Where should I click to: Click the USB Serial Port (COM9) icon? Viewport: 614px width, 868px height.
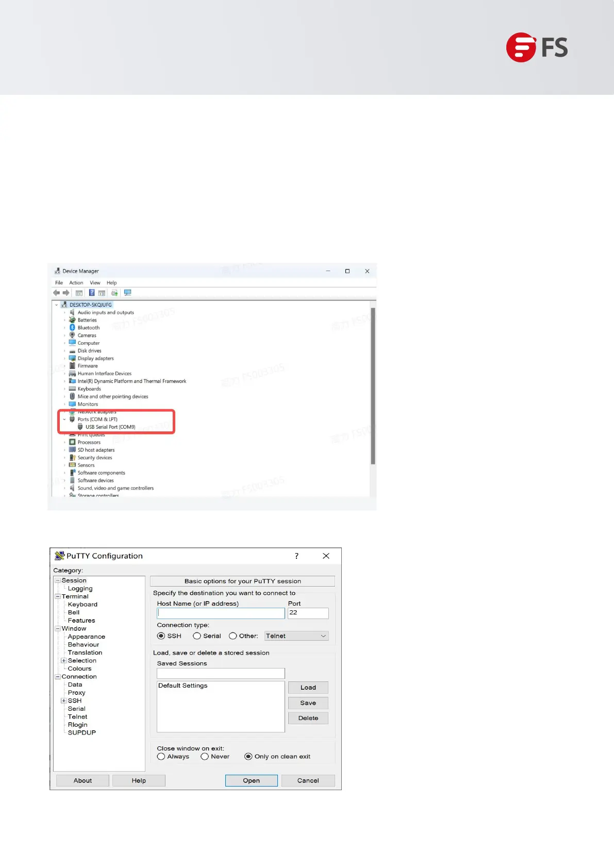point(80,427)
